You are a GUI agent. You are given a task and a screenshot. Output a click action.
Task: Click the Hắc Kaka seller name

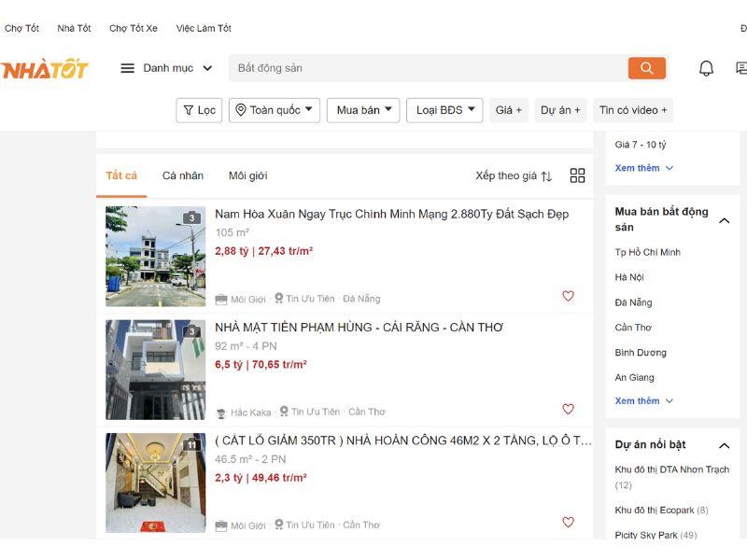pos(250,413)
